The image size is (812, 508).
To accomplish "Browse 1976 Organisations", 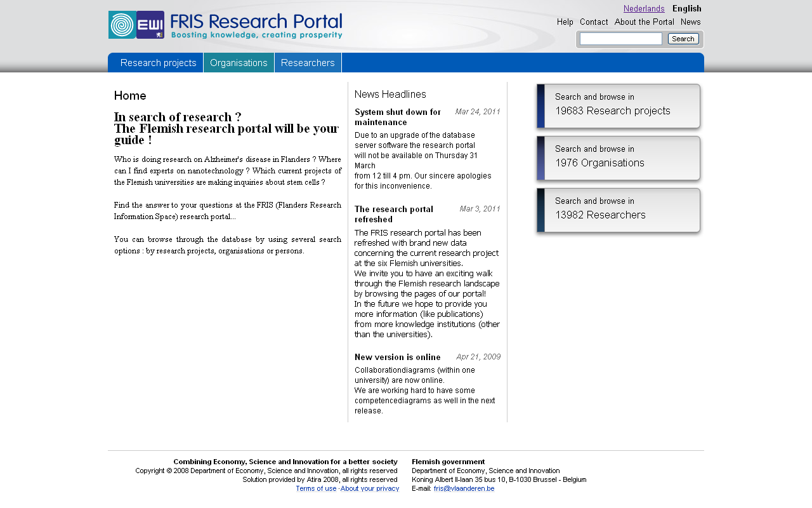I will pyautogui.click(x=619, y=157).
